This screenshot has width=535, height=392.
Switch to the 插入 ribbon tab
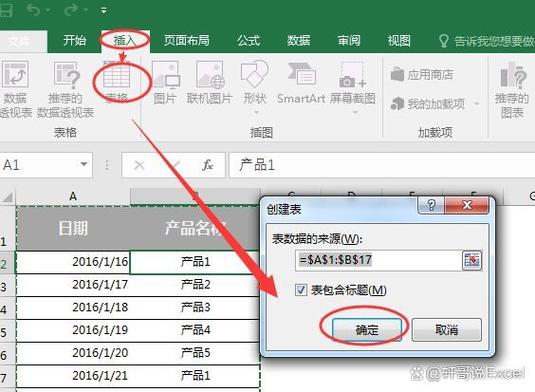point(125,41)
